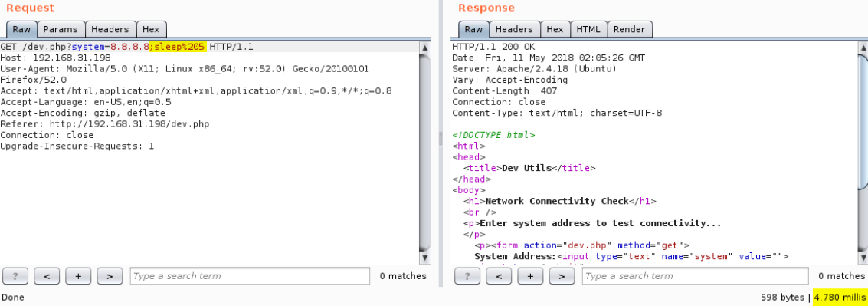This screenshot has width=868, height=306.
Task: Click the '598 bytes' status value
Action: click(x=783, y=297)
